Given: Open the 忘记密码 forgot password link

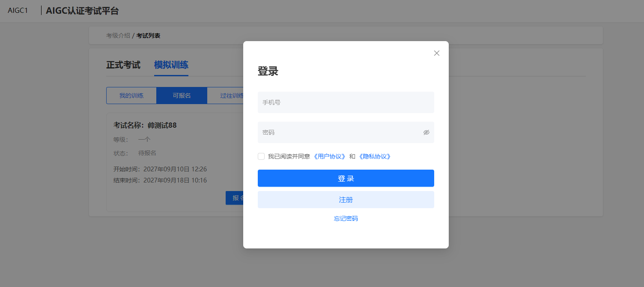Looking at the screenshot, I should (346, 218).
